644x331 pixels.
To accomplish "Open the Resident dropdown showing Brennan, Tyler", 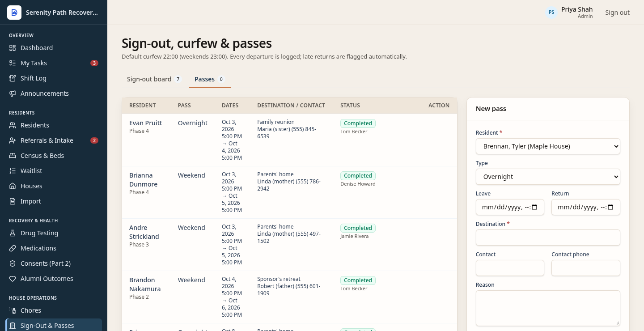I will point(548,146).
